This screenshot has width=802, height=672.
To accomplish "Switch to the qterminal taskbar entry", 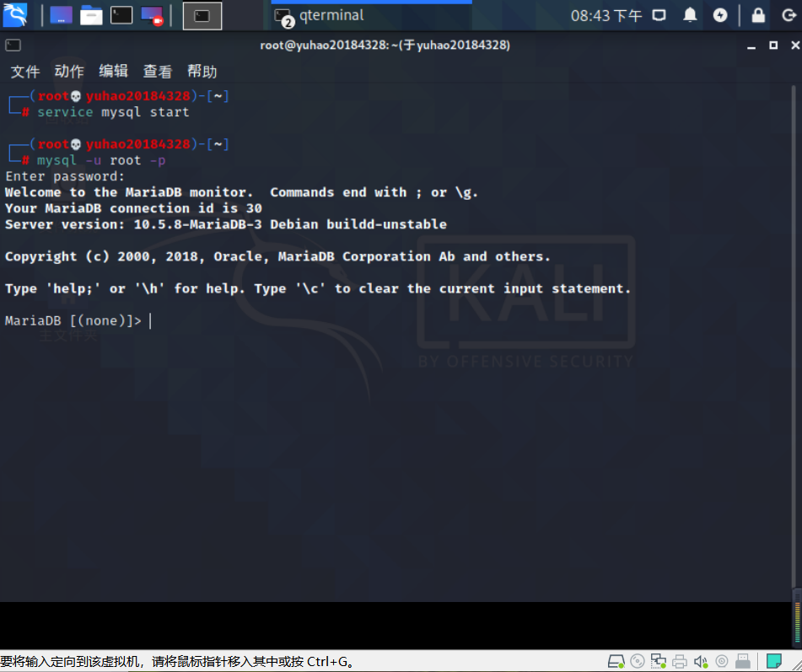I will click(x=371, y=16).
